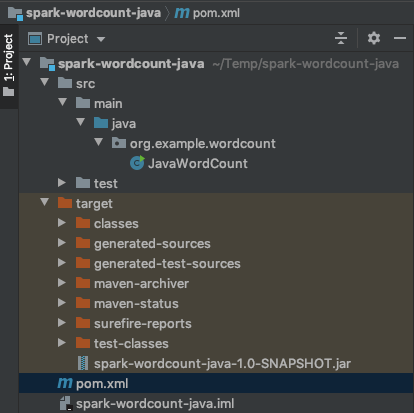This screenshot has height=413, width=414.
Task: Click the classes folder icon
Action: point(83,223)
